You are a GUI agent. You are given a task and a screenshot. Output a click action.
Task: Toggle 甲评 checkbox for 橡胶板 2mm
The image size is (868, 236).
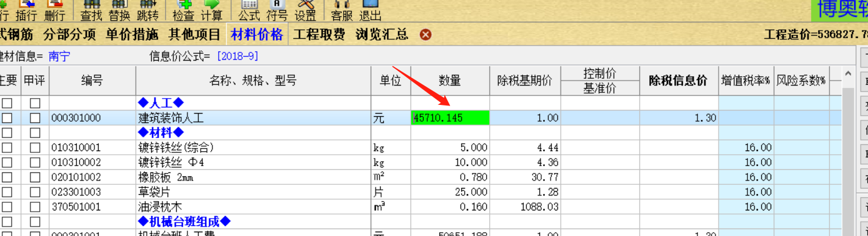pos(35,177)
